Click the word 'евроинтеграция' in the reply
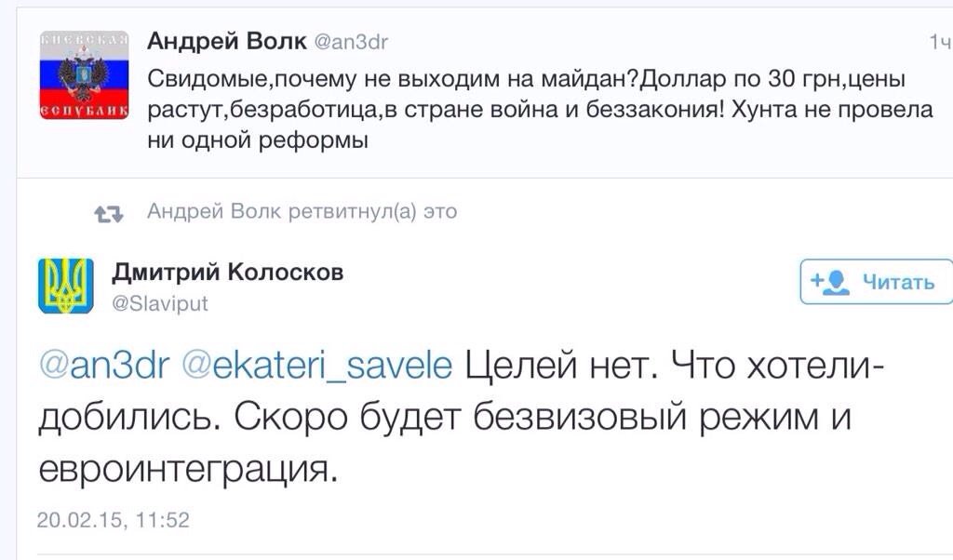This screenshot has height=560, width=953. (x=188, y=469)
